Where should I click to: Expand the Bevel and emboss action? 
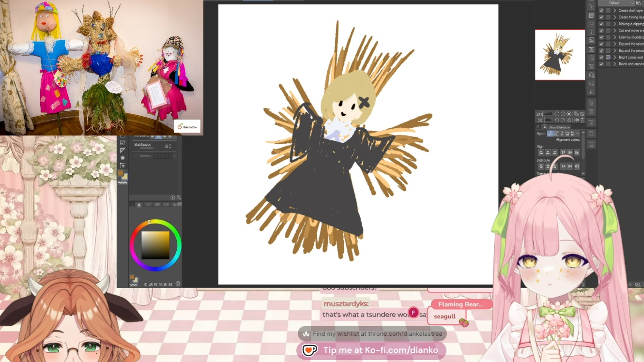[614, 64]
